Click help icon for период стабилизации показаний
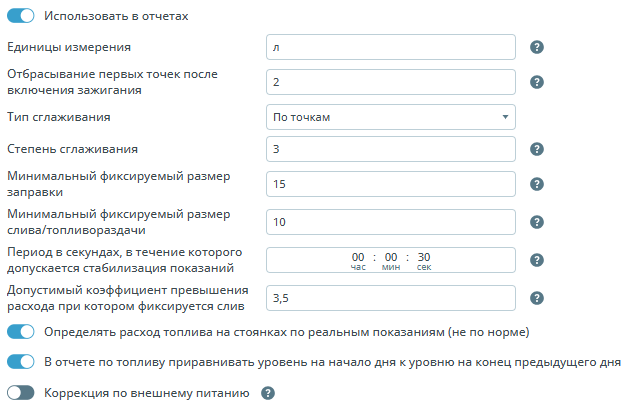 (536, 260)
